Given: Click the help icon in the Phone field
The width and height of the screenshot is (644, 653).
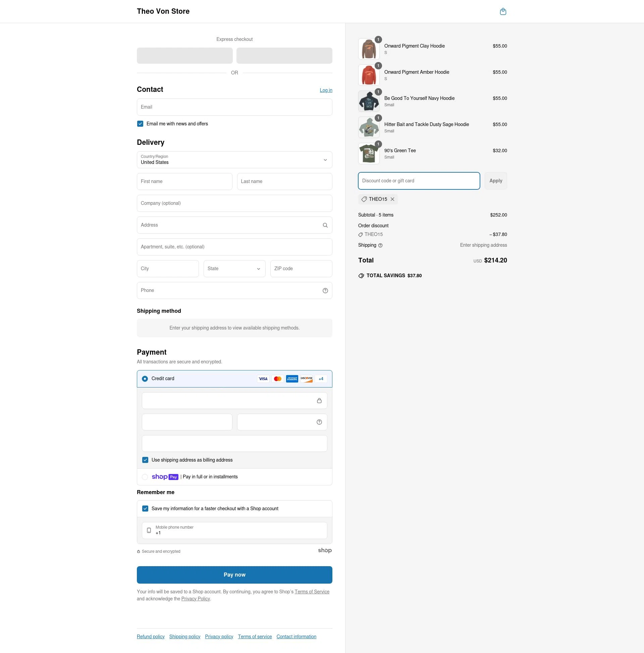Looking at the screenshot, I should (325, 290).
